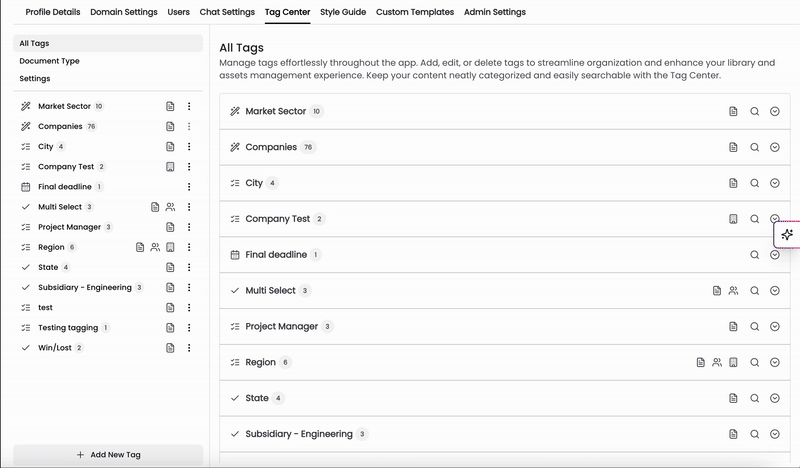Screen dimensions: 800x468
Task: Expand the State tag row chevron
Action: (774, 398)
